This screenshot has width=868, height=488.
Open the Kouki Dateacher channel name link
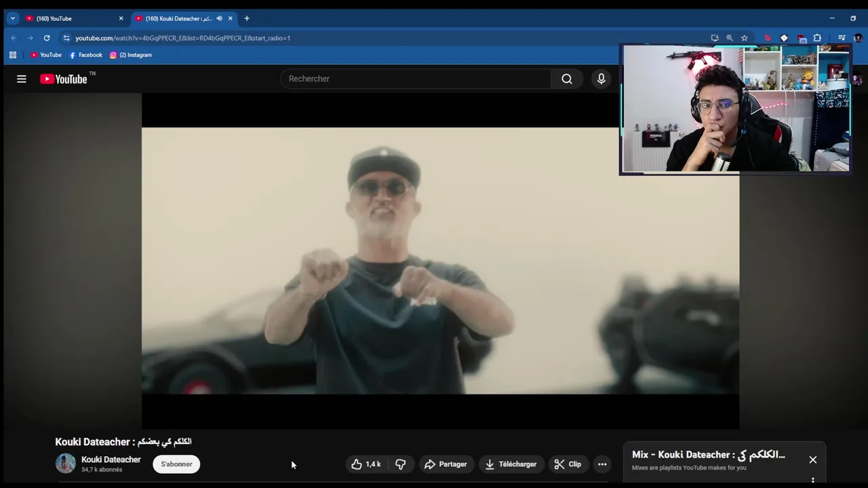coord(111,460)
